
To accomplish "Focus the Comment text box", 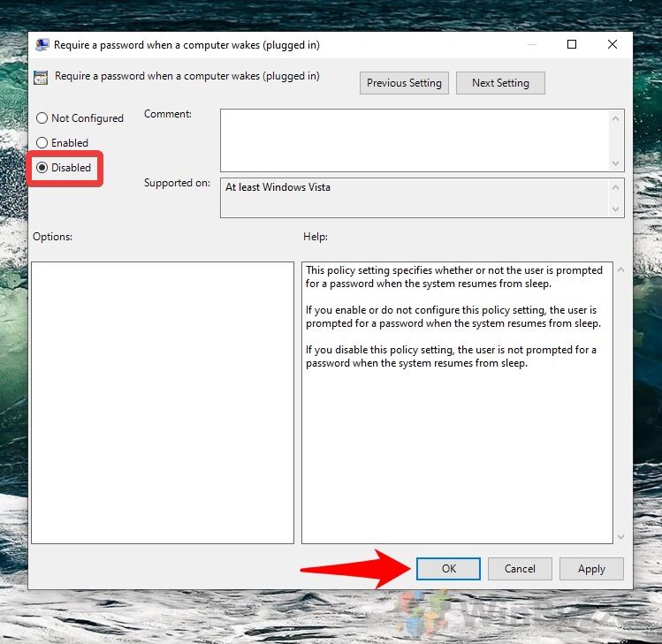I will click(x=415, y=140).
